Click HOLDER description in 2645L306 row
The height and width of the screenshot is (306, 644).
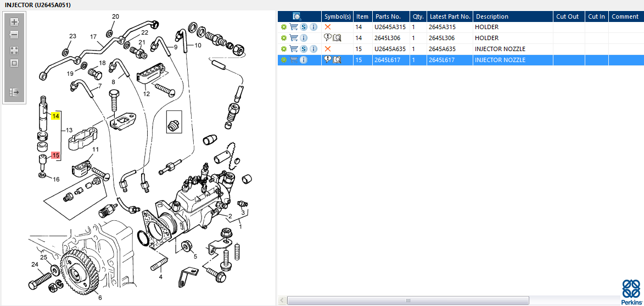[486, 38]
